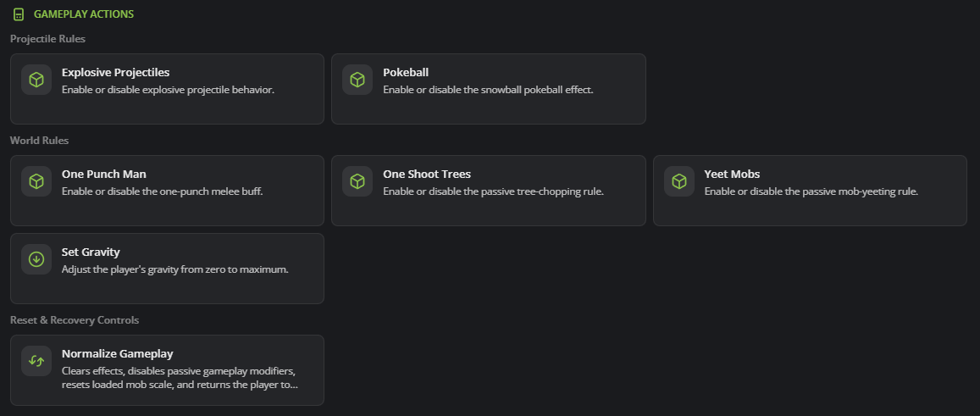Open the Set Gravity title

pyautogui.click(x=91, y=252)
